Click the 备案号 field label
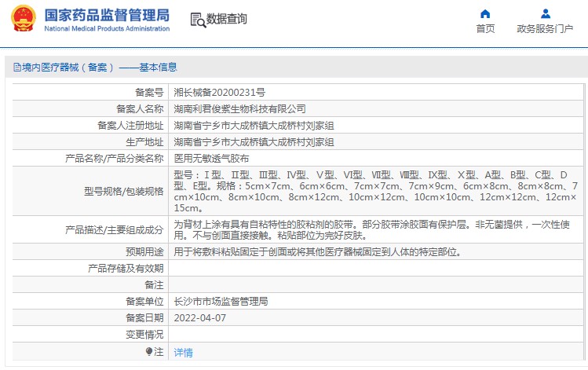The image size is (588, 370). pos(149,93)
